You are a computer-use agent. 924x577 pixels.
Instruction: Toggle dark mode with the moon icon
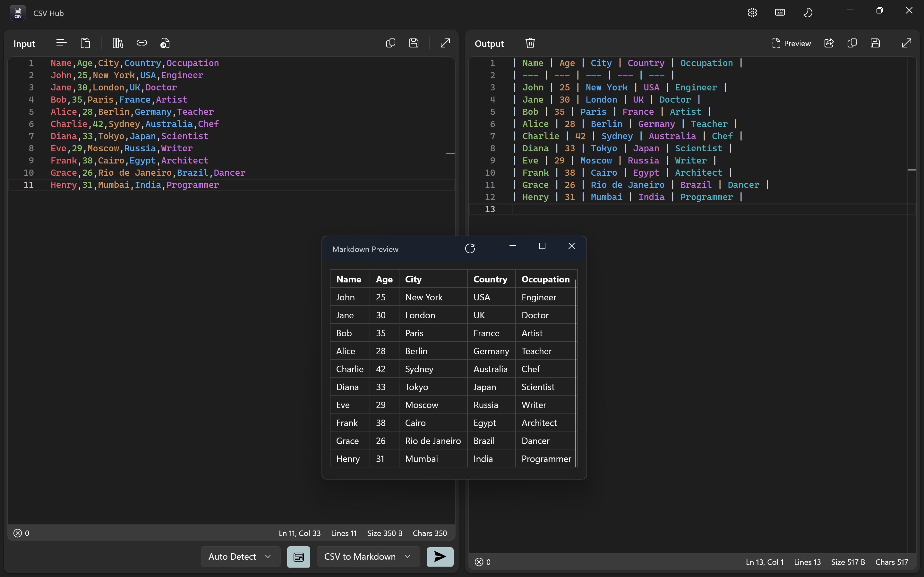(808, 12)
